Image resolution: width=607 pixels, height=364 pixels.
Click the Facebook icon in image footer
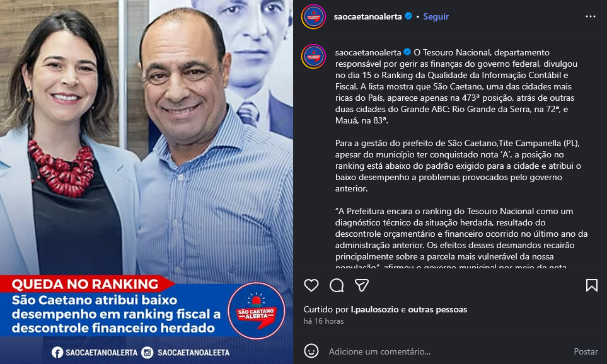click(x=57, y=353)
